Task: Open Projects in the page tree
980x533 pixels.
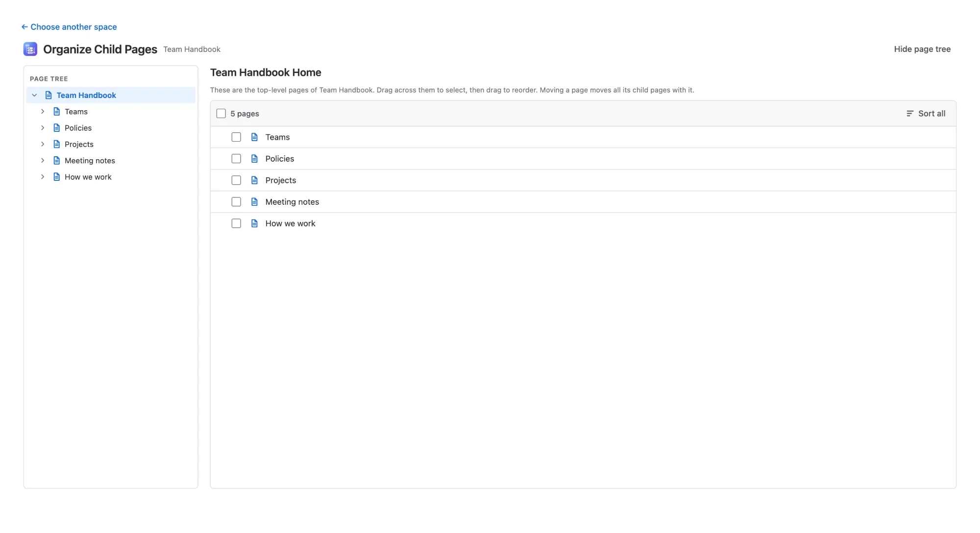Action: tap(79, 144)
